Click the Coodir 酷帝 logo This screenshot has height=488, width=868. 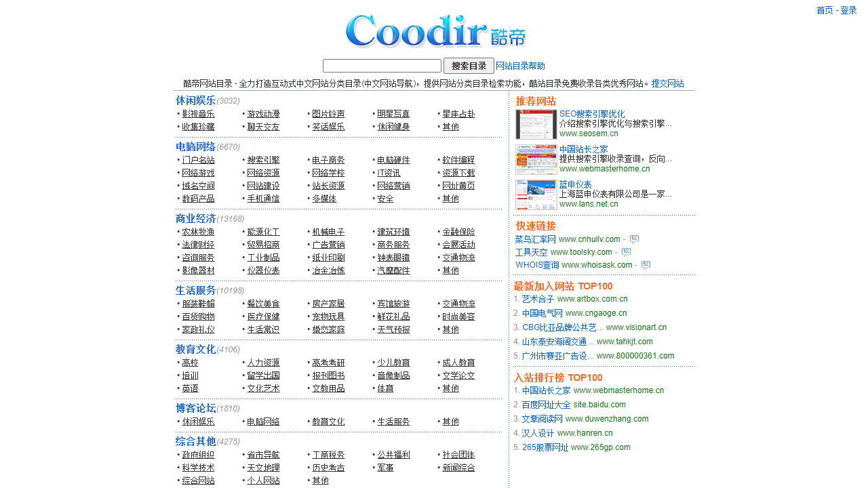tap(435, 31)
